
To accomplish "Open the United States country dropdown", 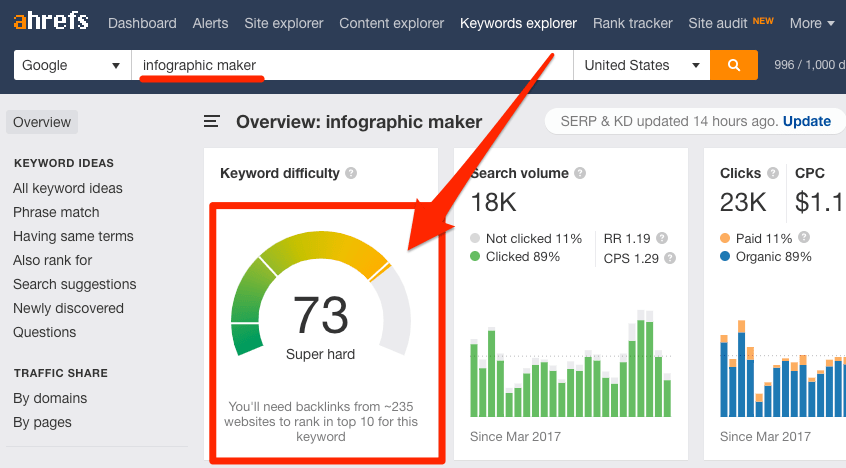I will pos(642,65).
